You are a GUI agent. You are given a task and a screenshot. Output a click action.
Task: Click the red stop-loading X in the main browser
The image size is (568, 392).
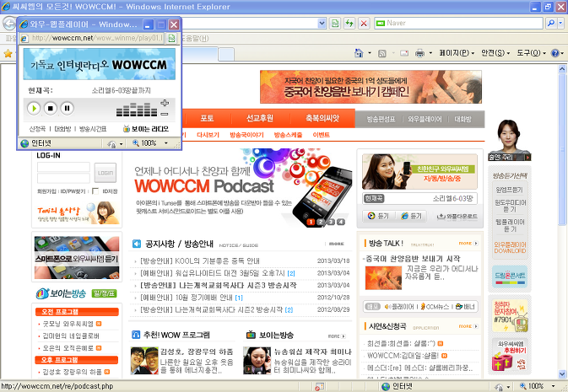[364, 24]
